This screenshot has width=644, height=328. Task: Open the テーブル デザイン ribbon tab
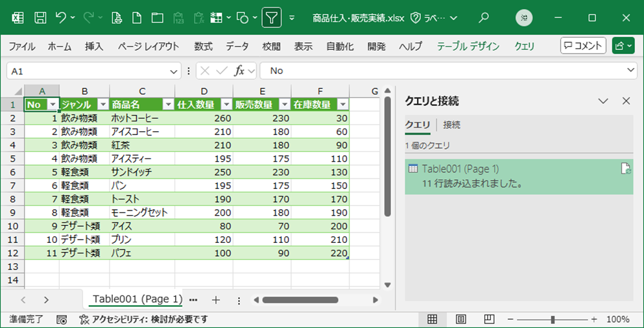(x=468, y=46)
